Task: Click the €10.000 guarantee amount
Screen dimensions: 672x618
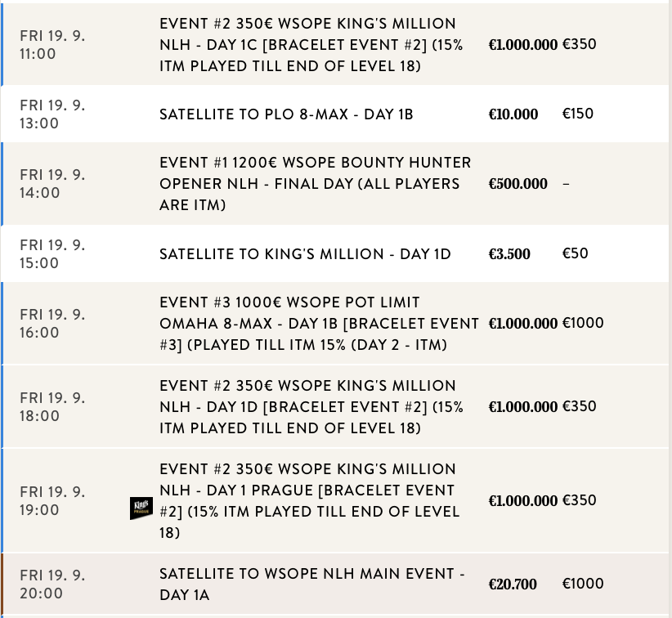Action: coord(513,114)
